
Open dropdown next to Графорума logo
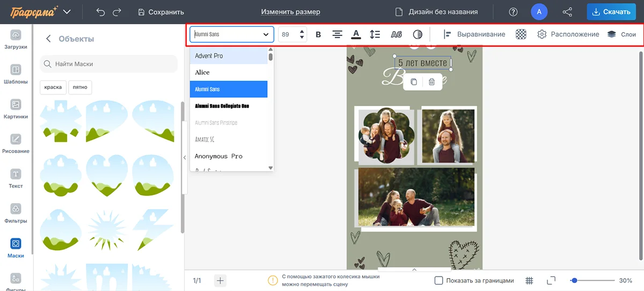tap(67, 12)
